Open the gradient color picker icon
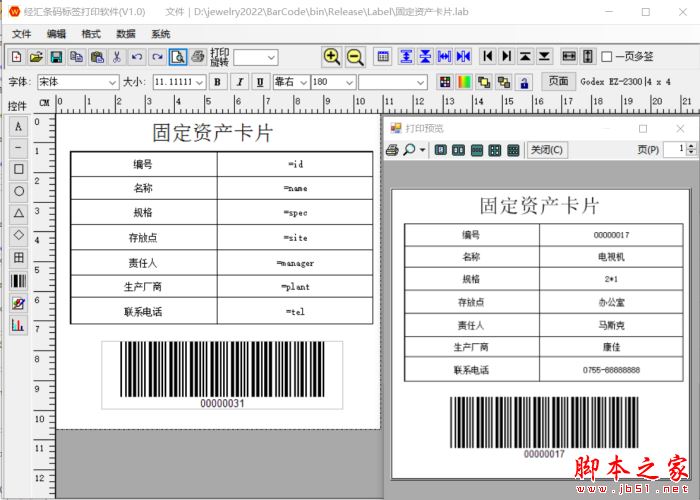Screen dimensions: 700x500 pyautogui.click(x=465, y=82)
